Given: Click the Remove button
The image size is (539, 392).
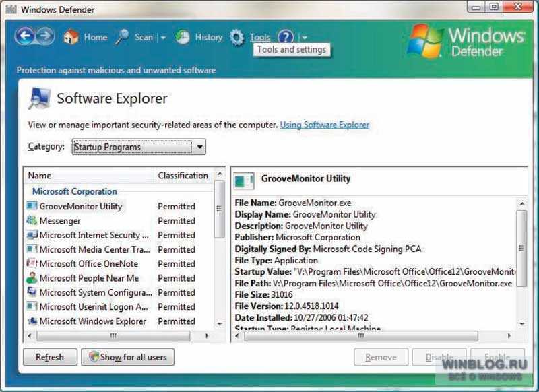Looking at the screenshot, I should click(381, 357).
